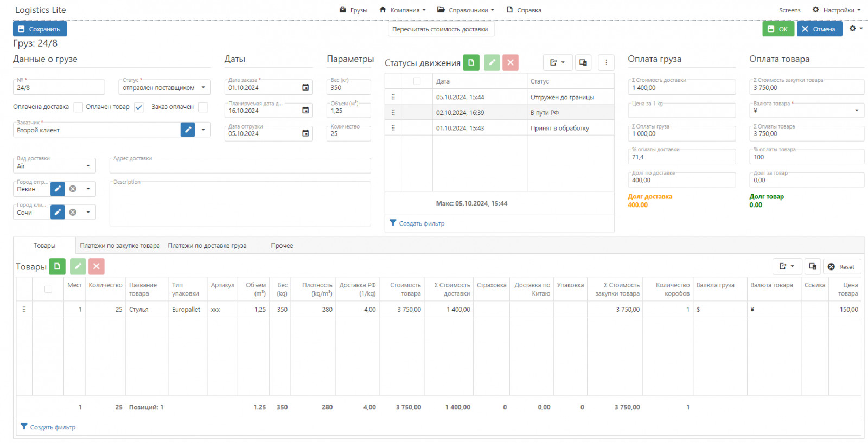868x443 pixels.
Task: Grab the row handle of status Принят в обработку
Action: tap(393, 128)
